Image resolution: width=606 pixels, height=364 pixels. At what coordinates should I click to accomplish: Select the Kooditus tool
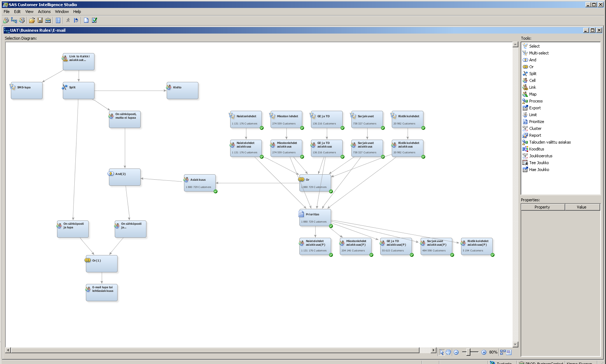point(536,149)
